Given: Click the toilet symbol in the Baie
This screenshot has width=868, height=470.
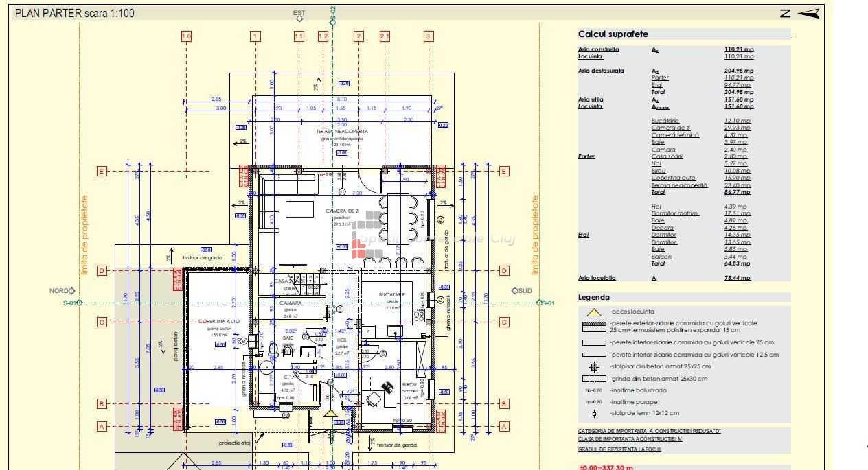Looking at the screenshot, I should [273, 351].
